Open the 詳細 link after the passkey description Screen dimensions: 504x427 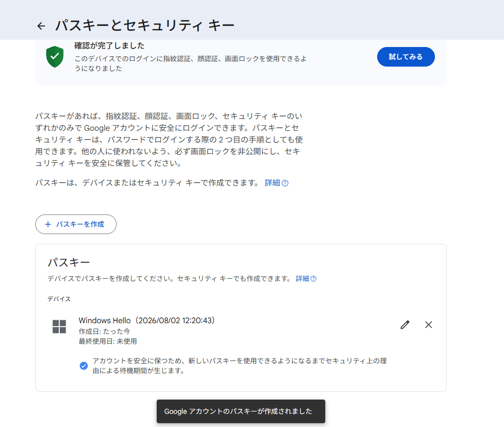(x=272, y=183)
